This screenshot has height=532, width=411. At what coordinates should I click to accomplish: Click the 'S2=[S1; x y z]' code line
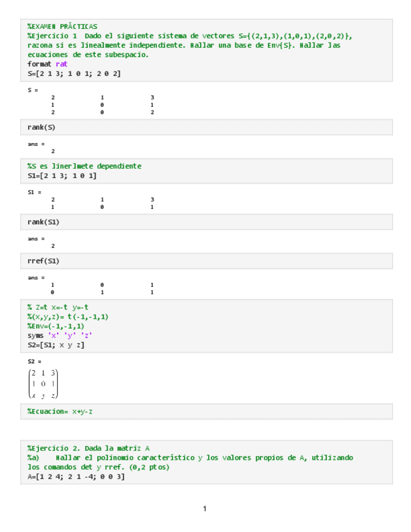pos(55,345)
